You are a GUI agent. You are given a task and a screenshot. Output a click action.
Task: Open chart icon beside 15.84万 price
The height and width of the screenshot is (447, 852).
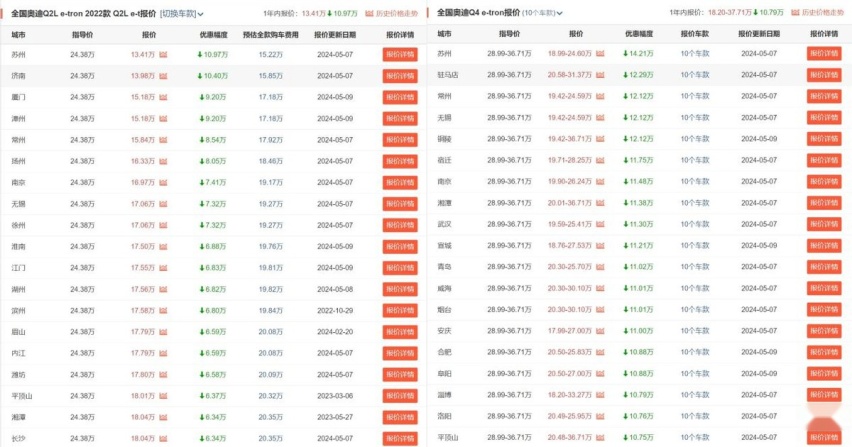[x=163, y=140]
